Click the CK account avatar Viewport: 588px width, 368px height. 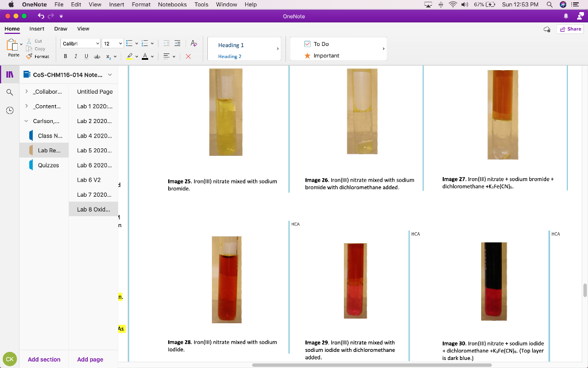(10, 359)
